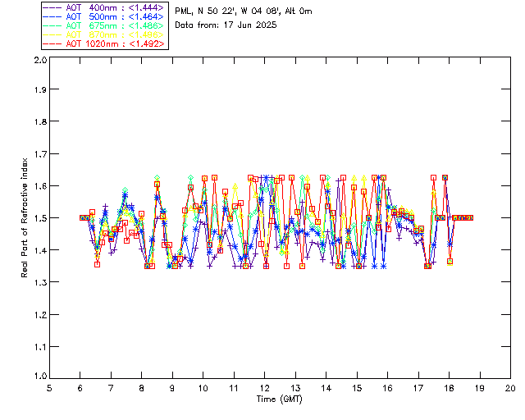Click the red dashed line legend swatch
The height and width of the screenshot is (420, 525).
(52, 43)
